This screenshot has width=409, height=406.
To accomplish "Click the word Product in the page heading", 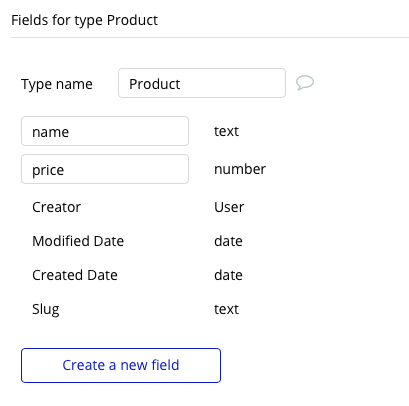I will tap(132, 20).
